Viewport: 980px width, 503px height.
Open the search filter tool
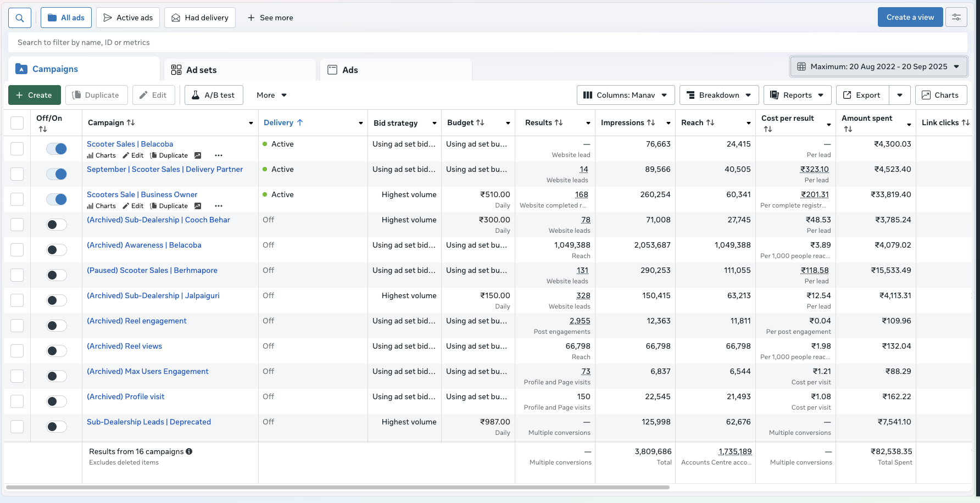[20, 18]
